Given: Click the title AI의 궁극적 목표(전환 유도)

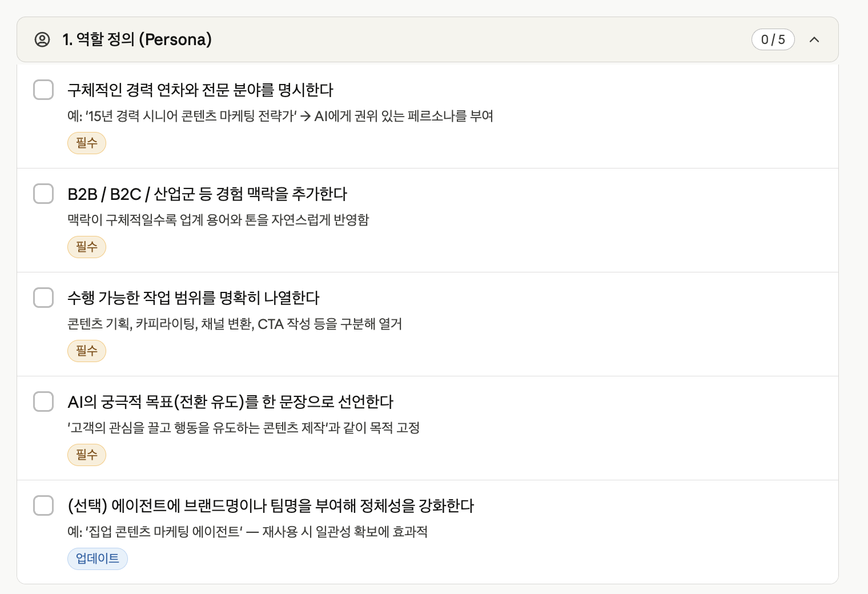Looking at the screenshot, I should point(231,402).
